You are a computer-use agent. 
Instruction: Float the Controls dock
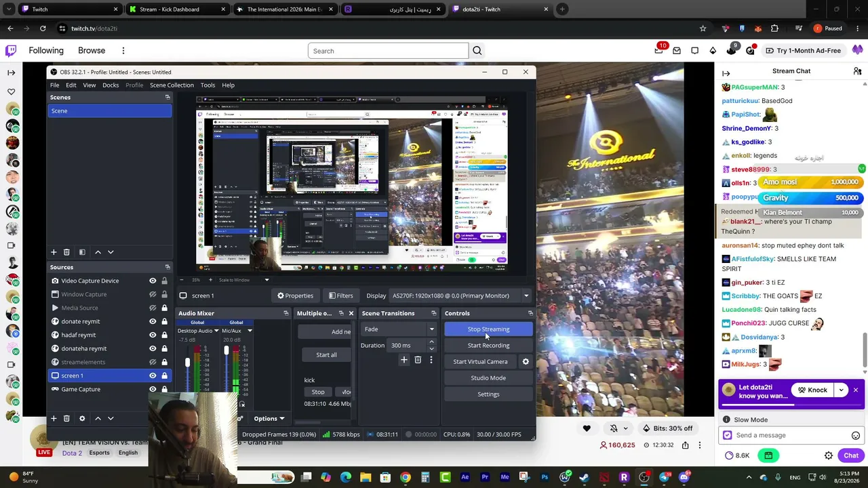(530, 313)
